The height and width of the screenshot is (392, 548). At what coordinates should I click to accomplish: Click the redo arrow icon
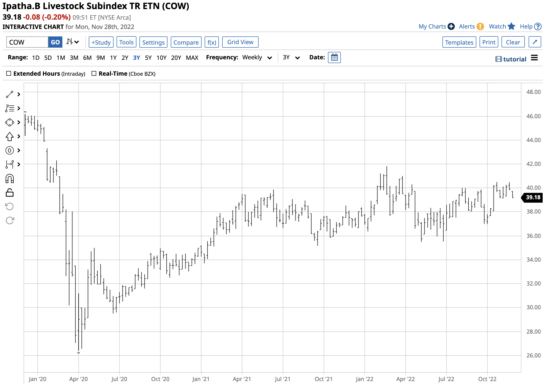coord(10,220)
